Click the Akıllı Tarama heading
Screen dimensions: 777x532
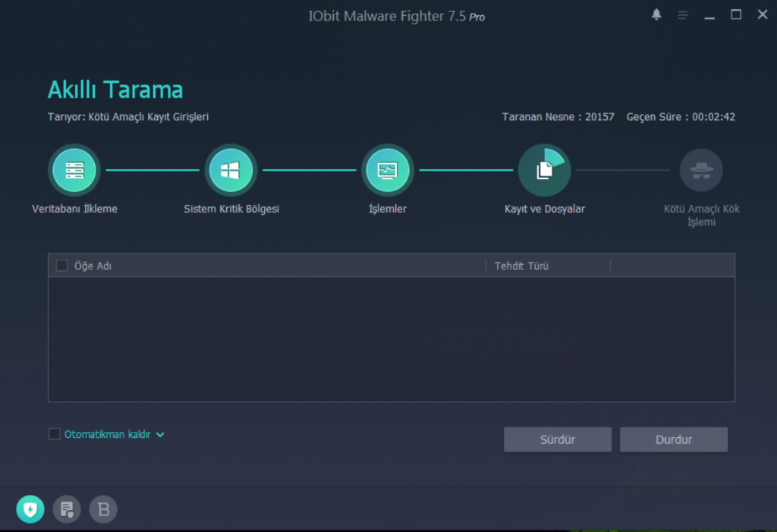[x=115, y=90]
